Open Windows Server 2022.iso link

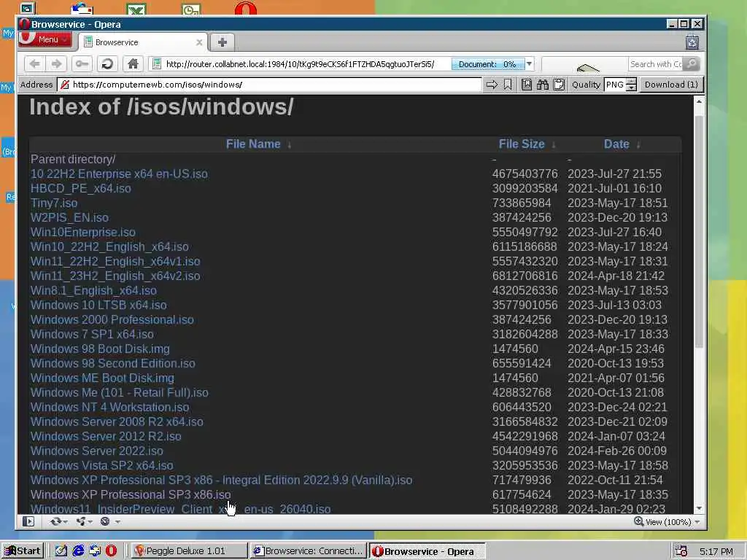97,451
